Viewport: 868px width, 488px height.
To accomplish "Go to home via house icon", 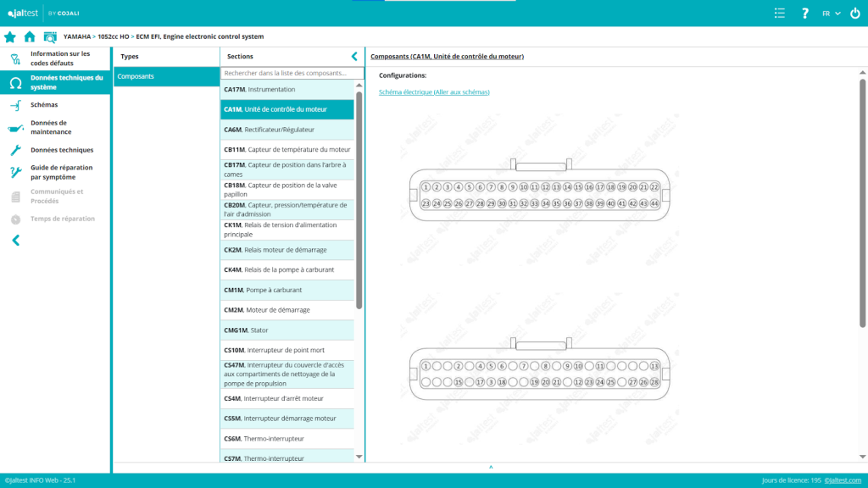I will point(30,37).
